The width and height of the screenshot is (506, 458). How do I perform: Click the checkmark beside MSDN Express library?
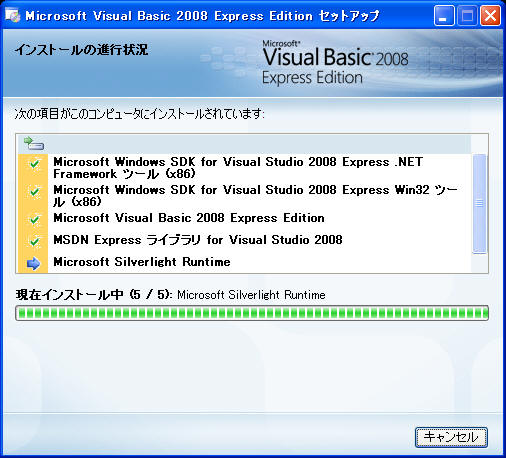click(x=34, y=241)
